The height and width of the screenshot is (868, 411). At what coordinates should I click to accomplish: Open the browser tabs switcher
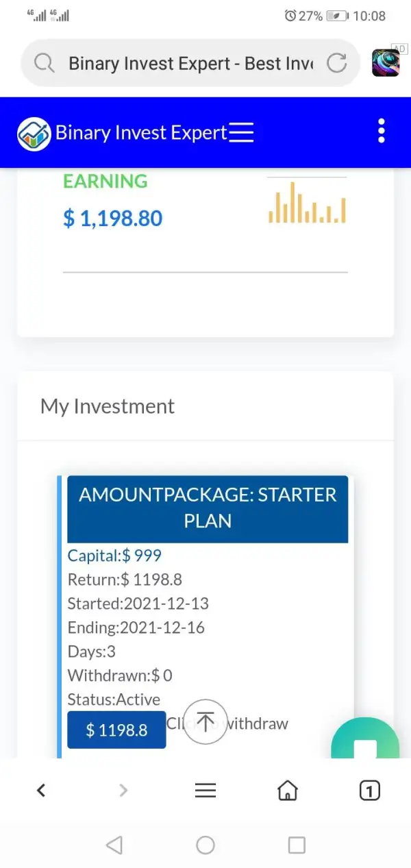[x=369, y=791]
